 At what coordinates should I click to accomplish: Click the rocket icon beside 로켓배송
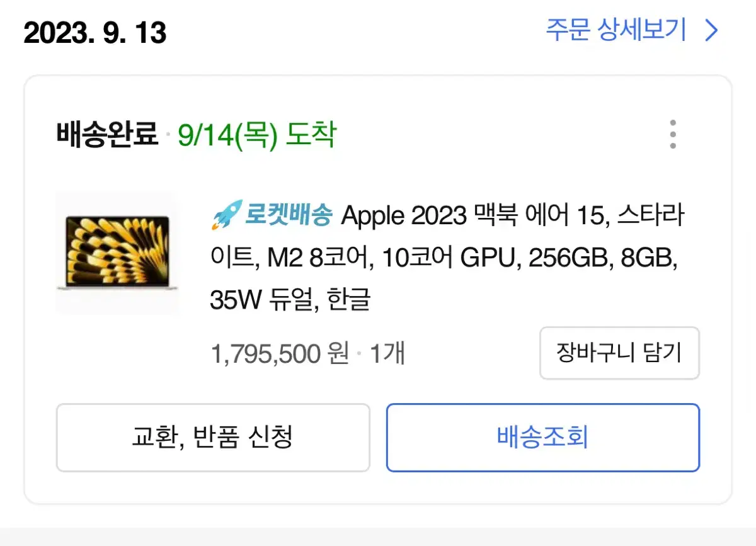click(226, 215)
